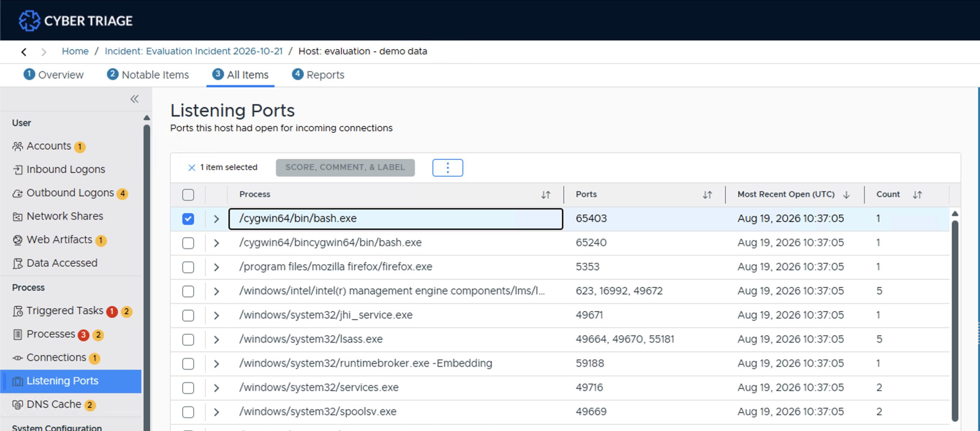Click Score, Comment, & Label button

345,167
